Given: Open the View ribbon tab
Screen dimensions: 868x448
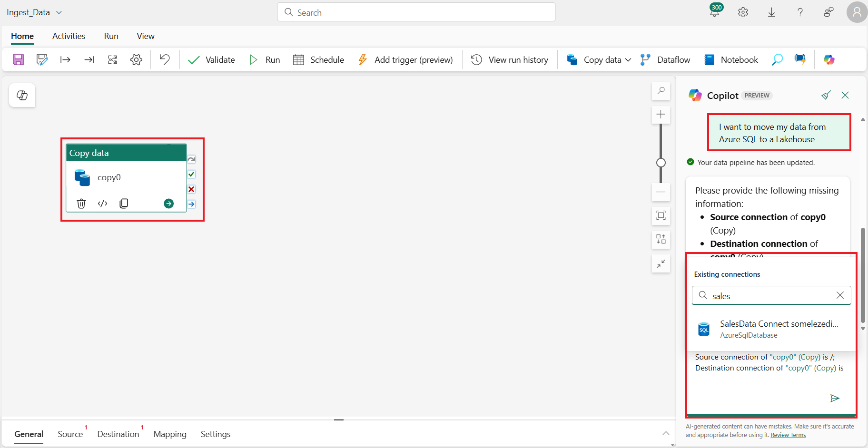Looking at the screenshot, I should point(146,36).
